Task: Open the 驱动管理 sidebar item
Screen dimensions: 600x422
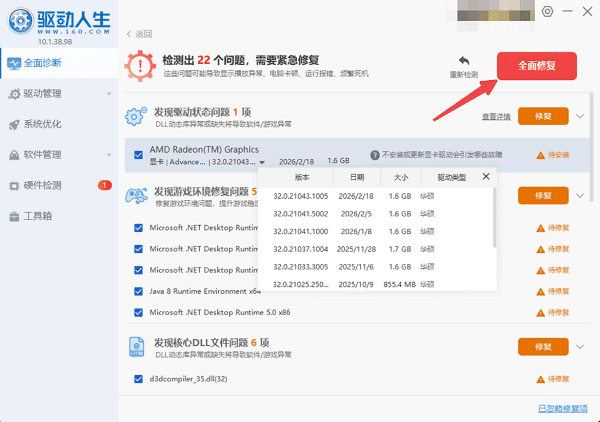Action: [x=59, y=94]
